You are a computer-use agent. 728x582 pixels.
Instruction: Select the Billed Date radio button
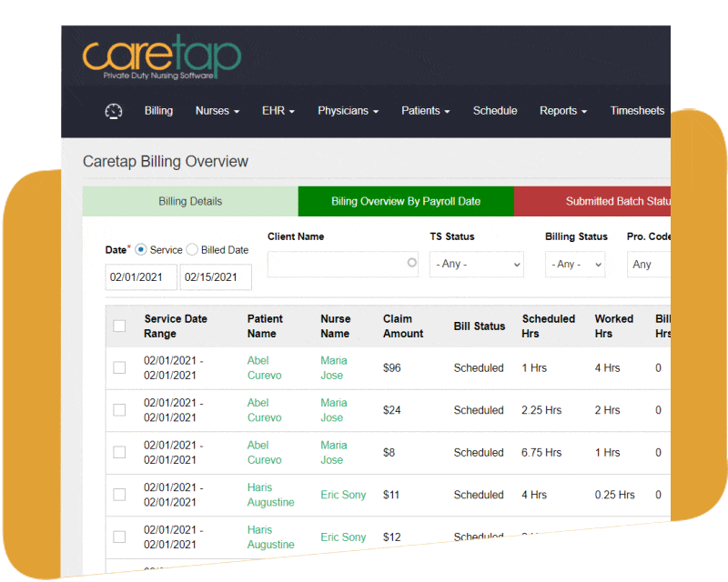(191, 250)
